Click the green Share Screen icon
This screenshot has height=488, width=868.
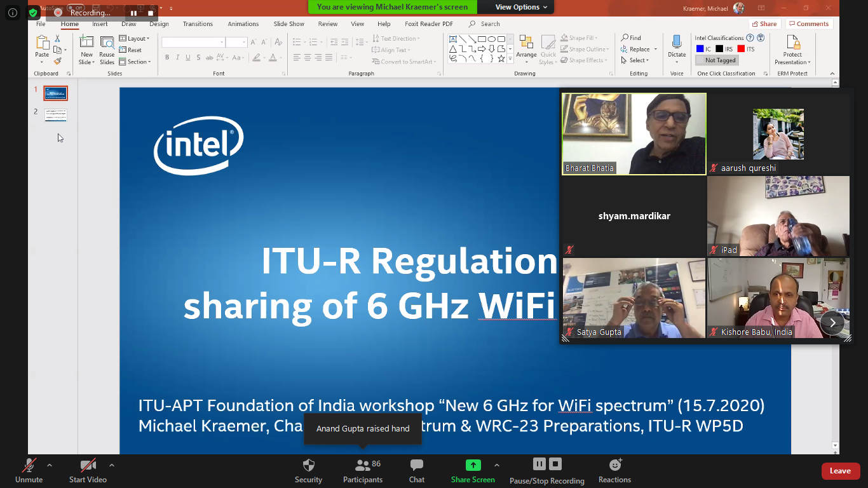point(473,465)
